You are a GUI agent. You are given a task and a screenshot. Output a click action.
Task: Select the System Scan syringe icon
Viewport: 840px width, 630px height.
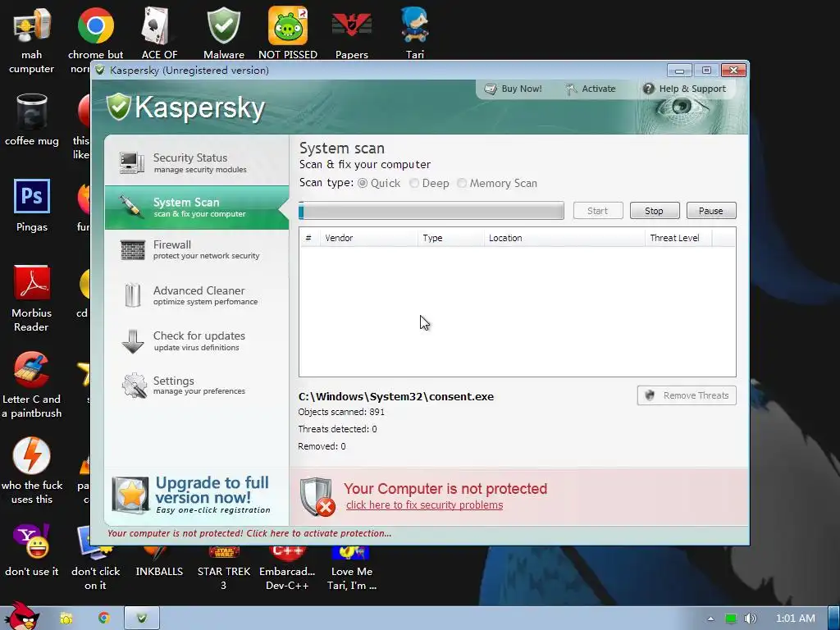[x=130, y=206]
